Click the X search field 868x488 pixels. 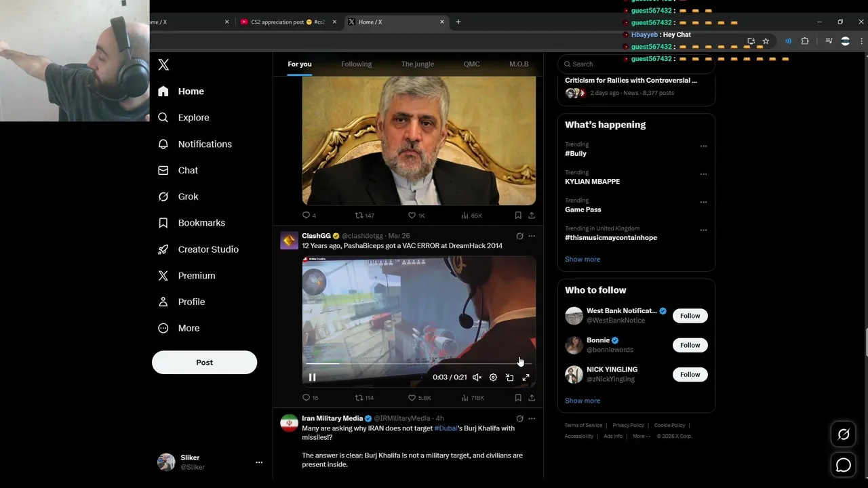pos(636,64)
